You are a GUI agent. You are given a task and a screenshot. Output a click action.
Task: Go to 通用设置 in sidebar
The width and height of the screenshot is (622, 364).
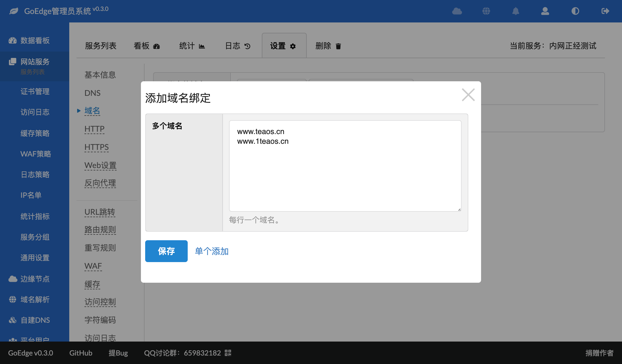35,258
